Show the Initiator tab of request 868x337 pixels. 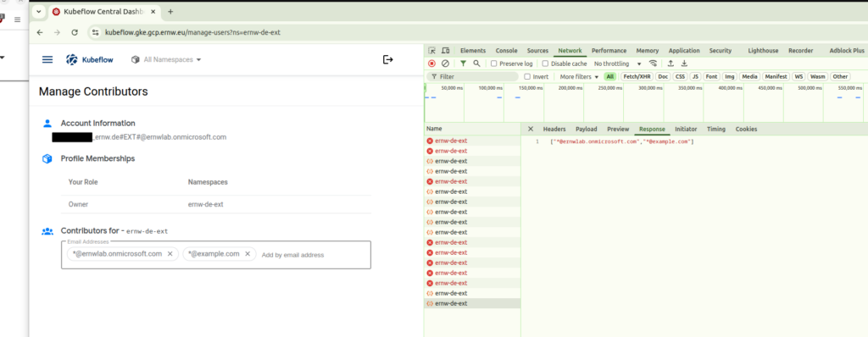click(x=686, y=129)
